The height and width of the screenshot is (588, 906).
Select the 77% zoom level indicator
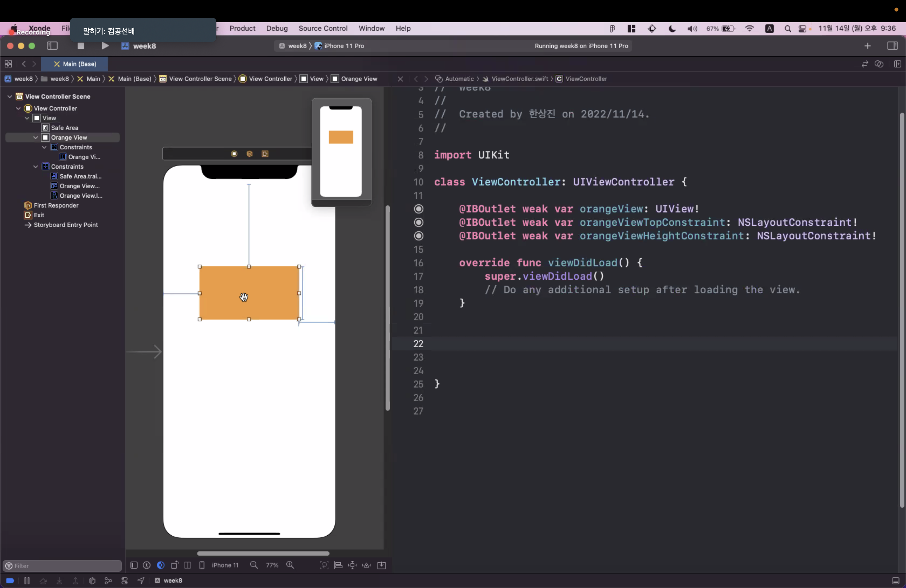(x=272, y=565)
